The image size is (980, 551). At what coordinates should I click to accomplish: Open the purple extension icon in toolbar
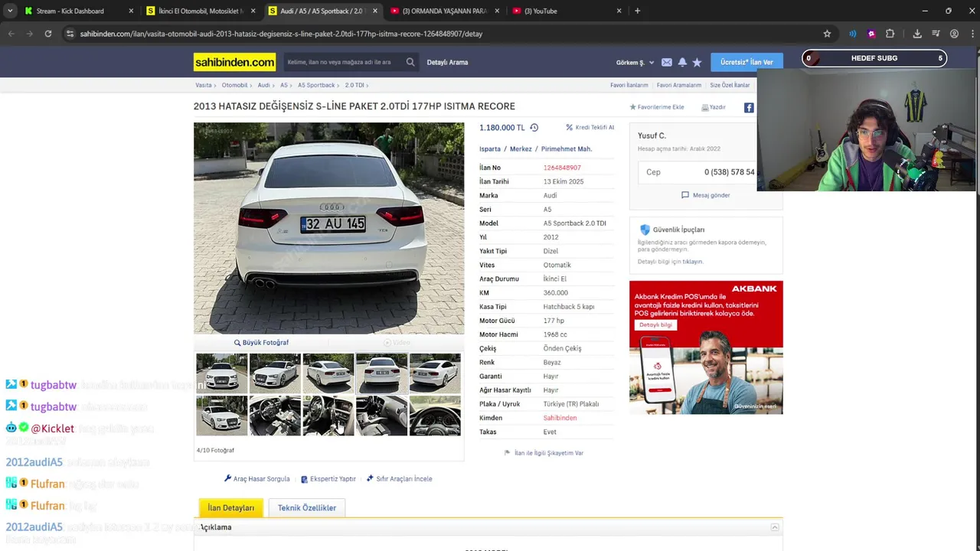(871, 34)
